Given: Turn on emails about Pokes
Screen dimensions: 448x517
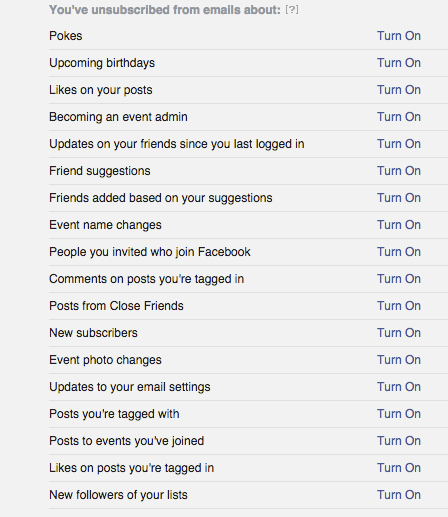Looking at the screenshot, I should [399, 36].
